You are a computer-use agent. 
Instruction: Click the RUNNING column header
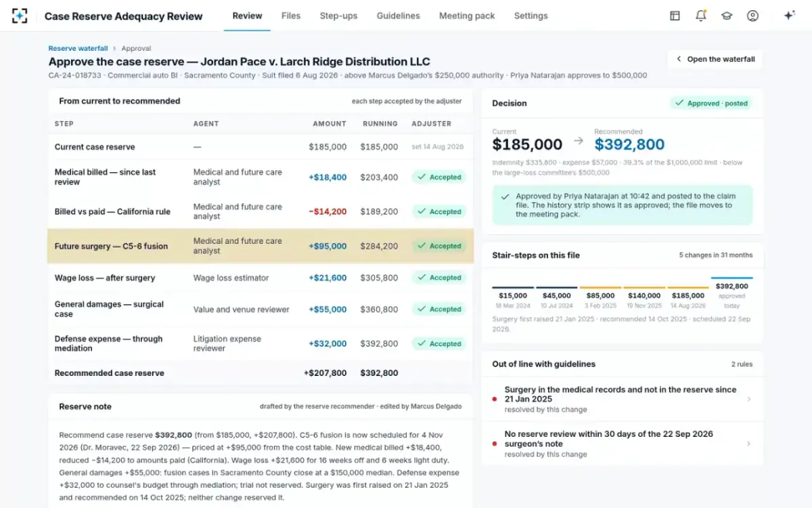tap(380, 124)
